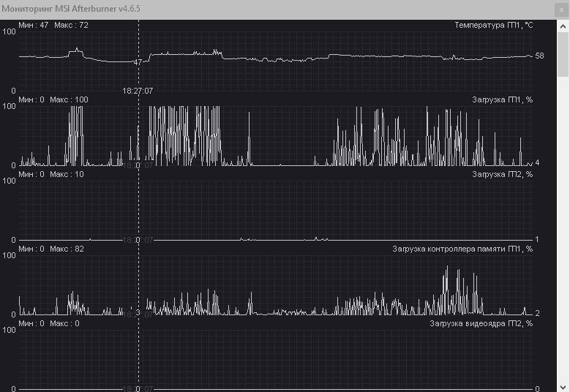This screenshot has height=392, width=570.
Task: Select the "Загрузка видеоядра ГП2, %" graph title
Action: (481, 323)
